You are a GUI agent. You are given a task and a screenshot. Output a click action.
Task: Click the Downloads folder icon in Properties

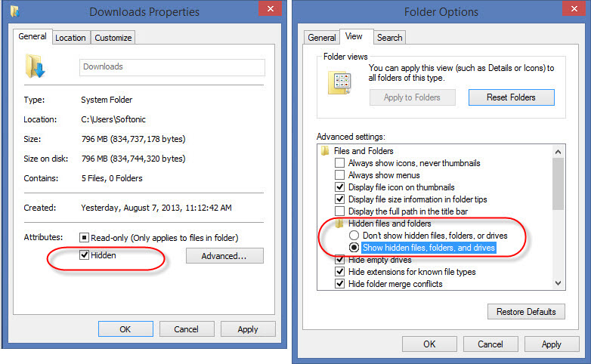point(36,66)
